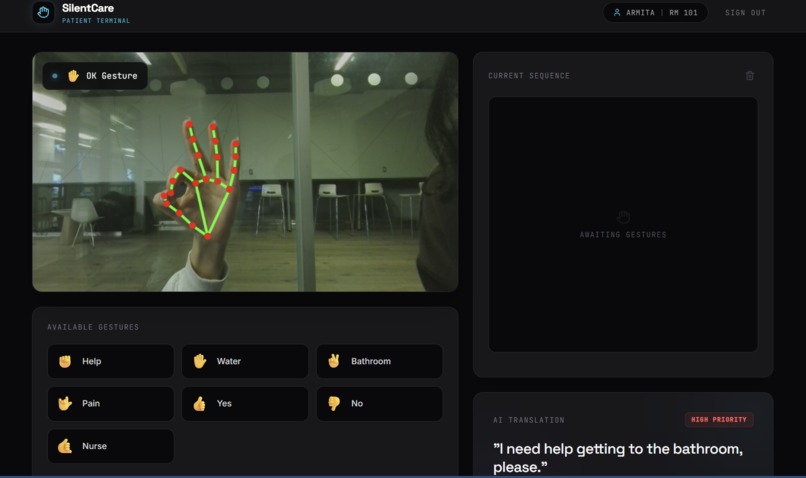Click the raised hand emoji beside Water

[x=199, y=361]
